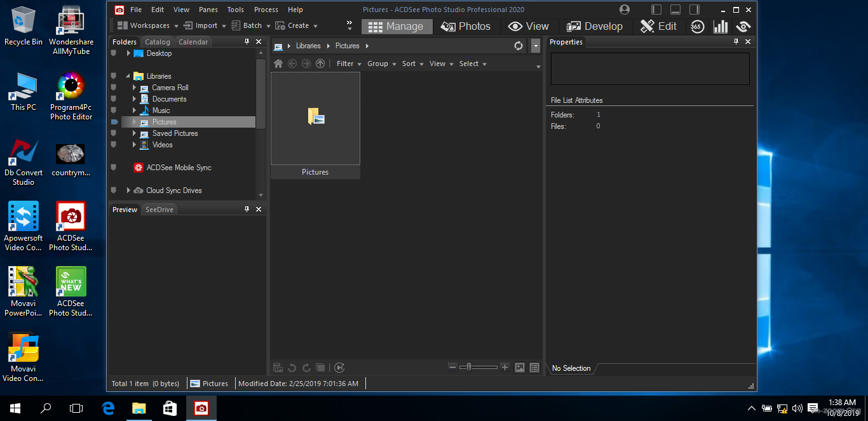The height and width of the screenshot is (421, 868).
Task: Expand the Camera Roll tree node
Action: [134, 88]
